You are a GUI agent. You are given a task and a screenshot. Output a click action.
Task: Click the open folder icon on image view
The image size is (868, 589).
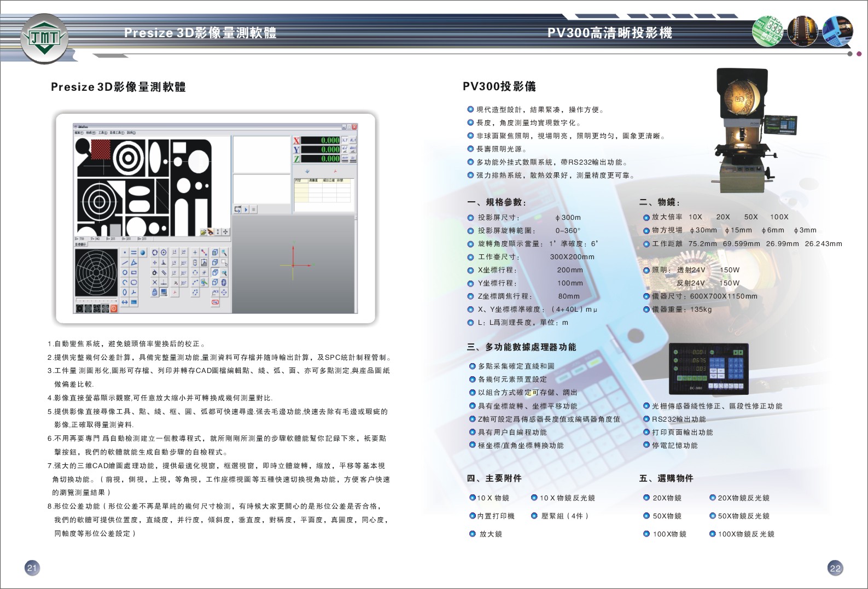tap(203, 232)
